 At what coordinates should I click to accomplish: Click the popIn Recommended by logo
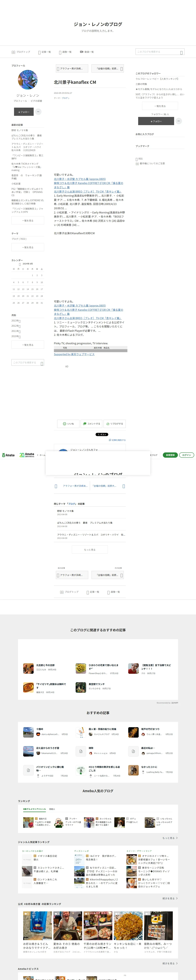[175, 703]
